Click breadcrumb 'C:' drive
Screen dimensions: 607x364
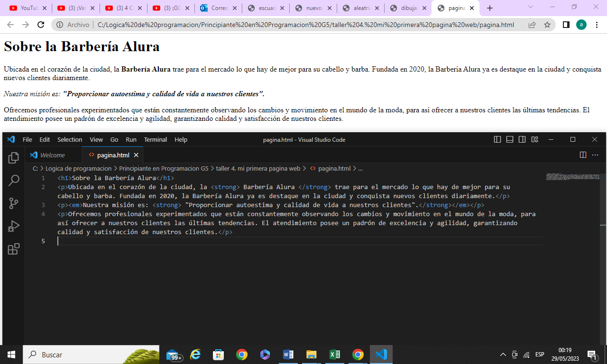click(x=36, y=168)
